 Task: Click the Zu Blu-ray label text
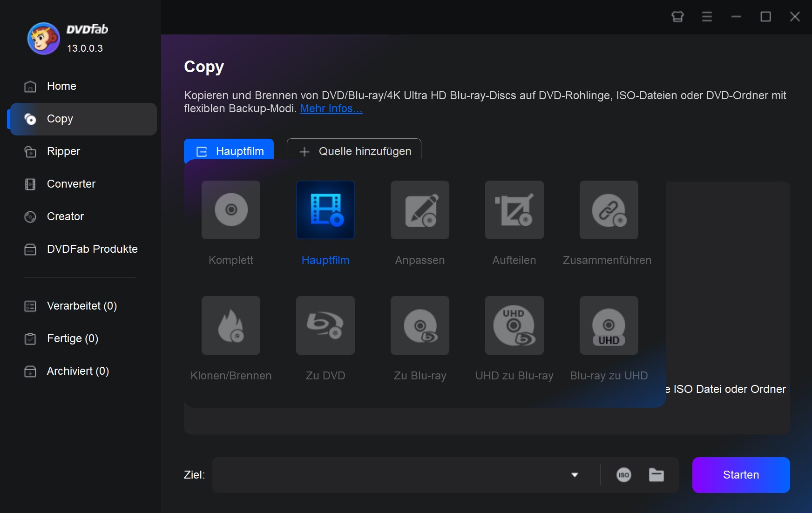coord(420,376)
